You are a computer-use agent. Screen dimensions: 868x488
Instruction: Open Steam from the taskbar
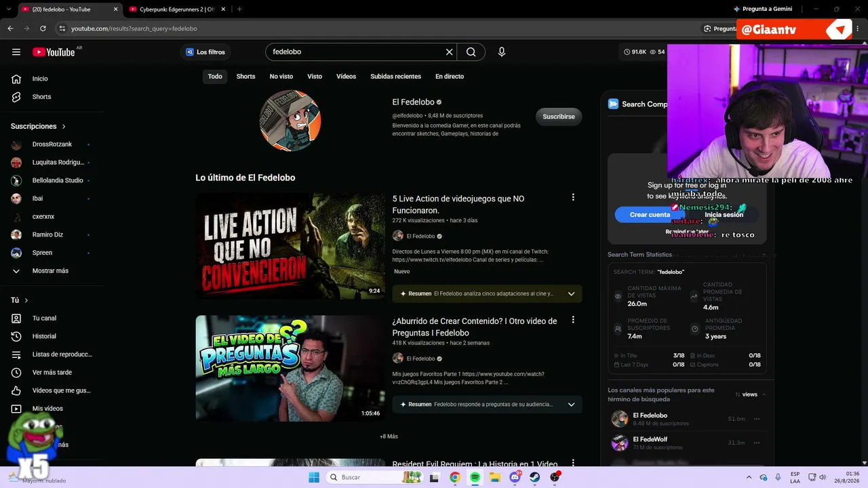pos(535,477)
